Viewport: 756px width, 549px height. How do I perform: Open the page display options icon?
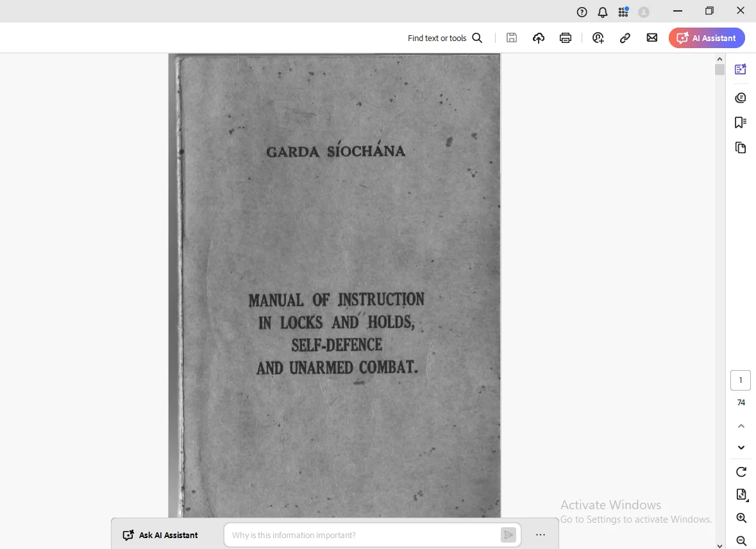click(741, 494)
